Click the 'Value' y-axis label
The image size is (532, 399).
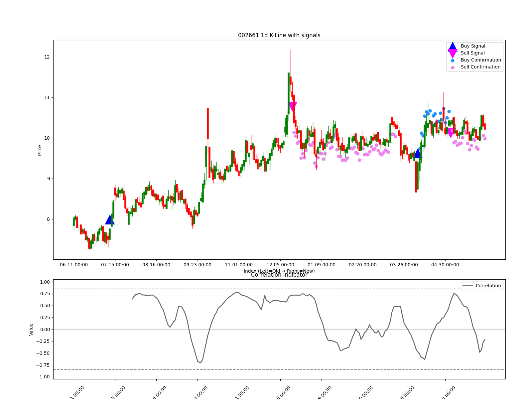point(31,330)
